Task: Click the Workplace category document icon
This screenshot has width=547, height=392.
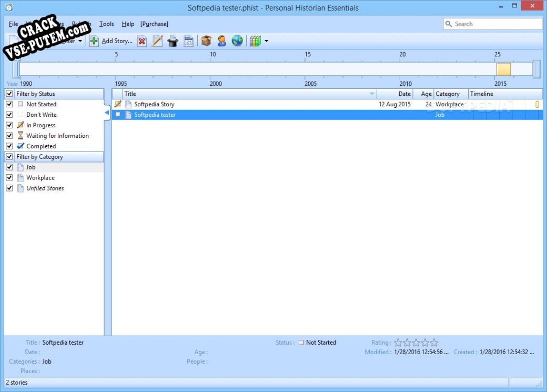Action: click(21, 177)
